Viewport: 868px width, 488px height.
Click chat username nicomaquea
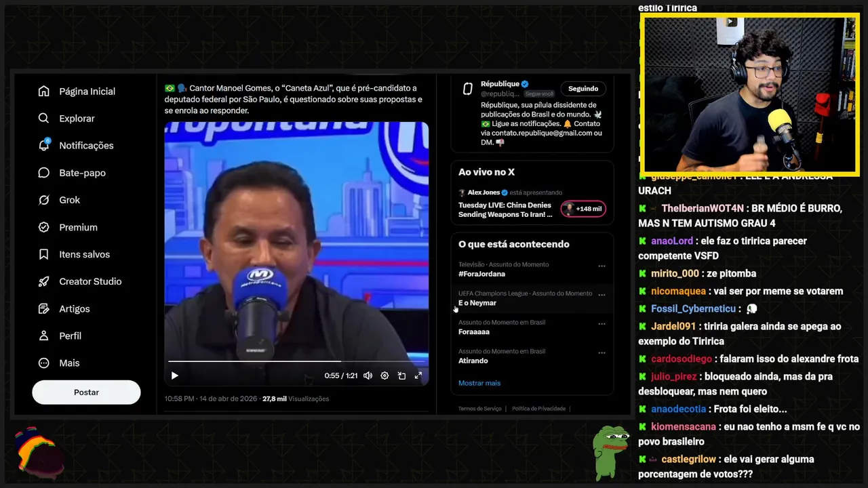coord(679,291)
